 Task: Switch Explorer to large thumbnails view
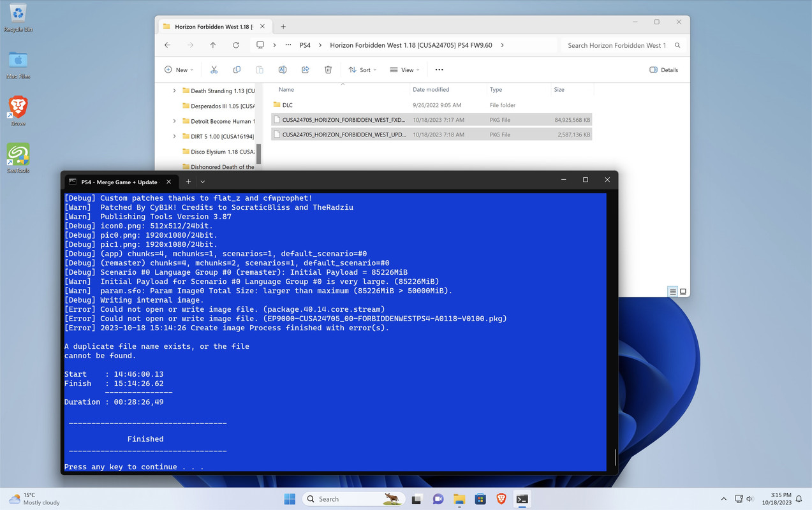[x=683, y=291]
